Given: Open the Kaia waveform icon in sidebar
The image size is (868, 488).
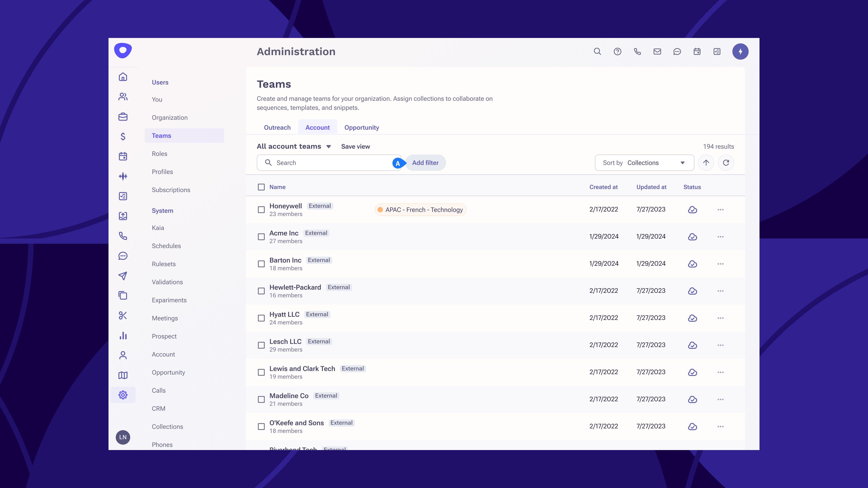Looking at the screenshot, I should pos(123,176).
